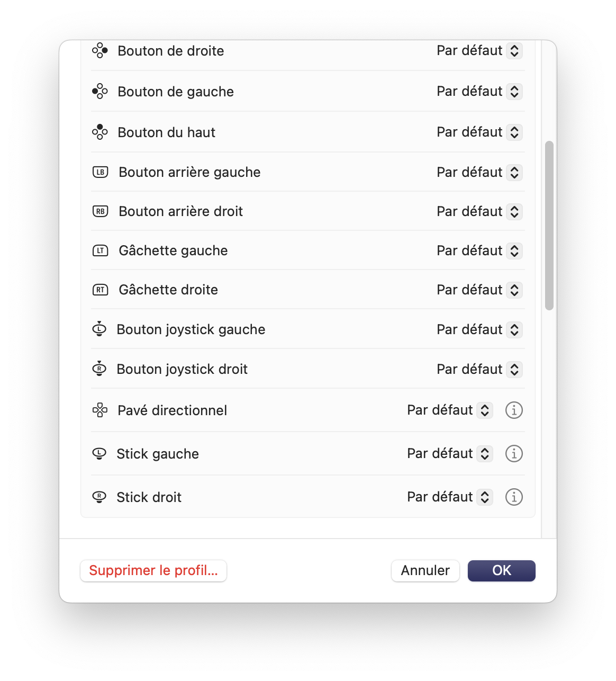Open the Stick gauche mapping dropdown

click(450, 453)
